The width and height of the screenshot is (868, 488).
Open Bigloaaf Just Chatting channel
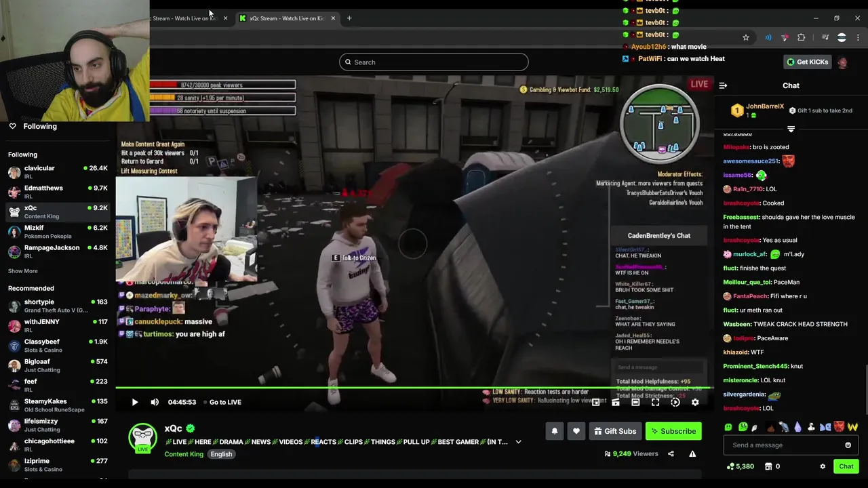58,365
